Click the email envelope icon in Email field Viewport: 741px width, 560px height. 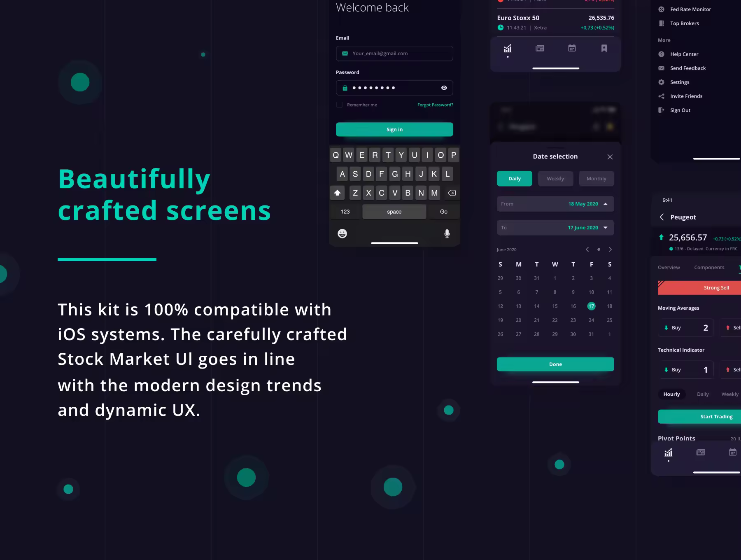pos(345,54)
